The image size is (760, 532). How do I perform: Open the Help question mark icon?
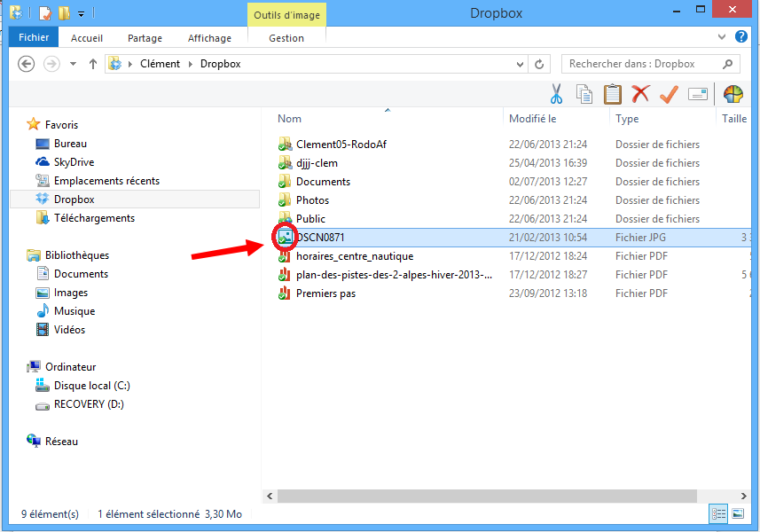click(x=741, y=36)
